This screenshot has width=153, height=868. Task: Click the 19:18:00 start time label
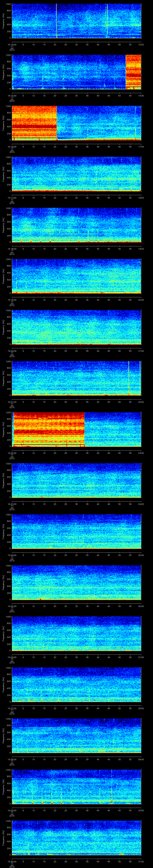point(12,249)
